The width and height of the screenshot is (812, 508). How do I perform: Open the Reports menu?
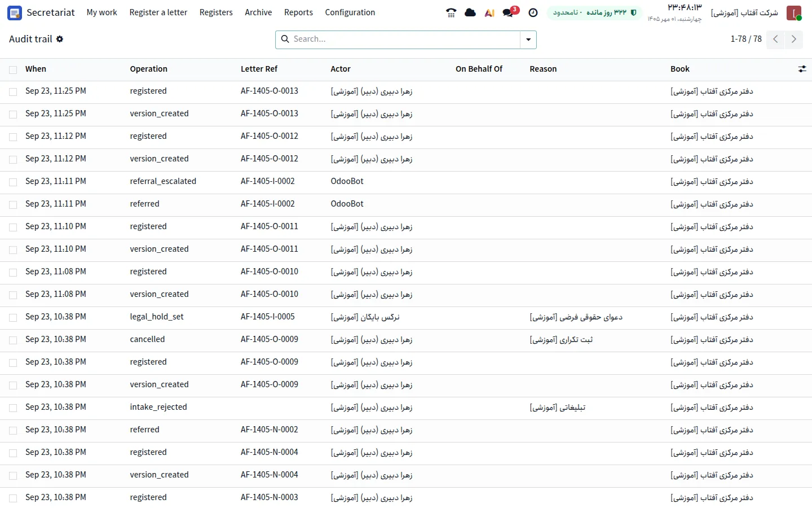pyautogui.click(x=298, y=12)
